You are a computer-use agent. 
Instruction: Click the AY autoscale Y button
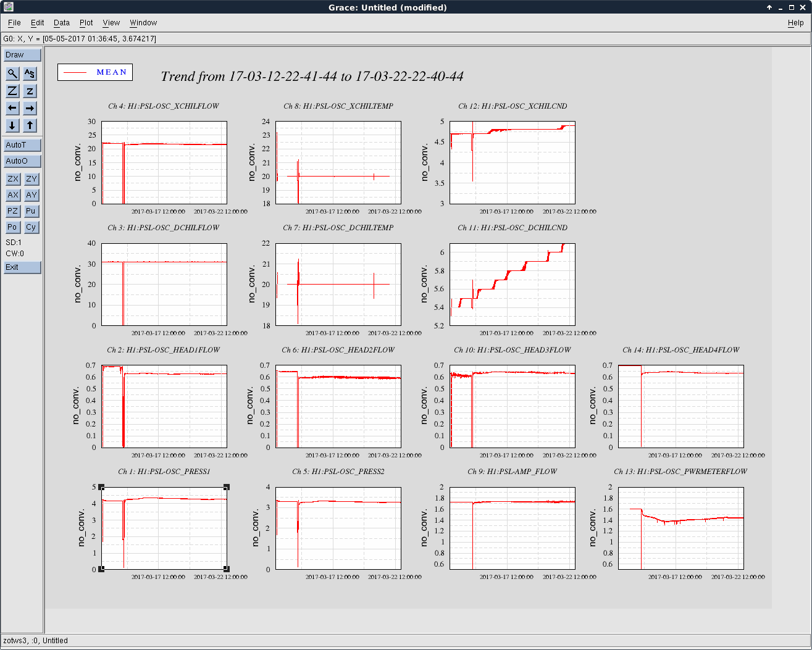point(31,195)
